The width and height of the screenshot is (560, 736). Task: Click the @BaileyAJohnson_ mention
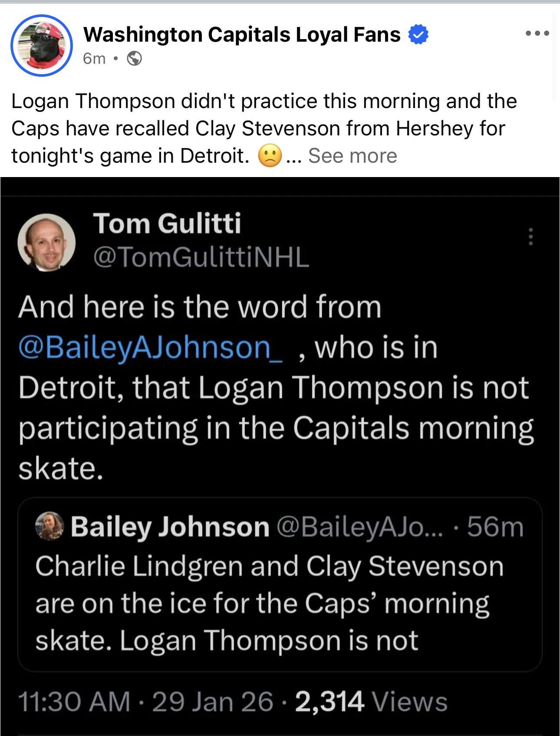click(x=151, y=348)
